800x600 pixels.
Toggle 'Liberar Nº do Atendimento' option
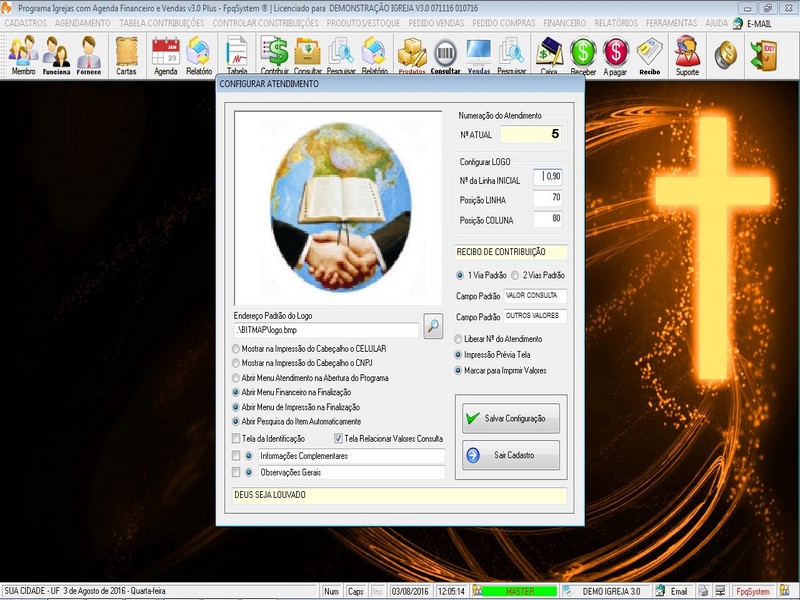tap(459, 339)
